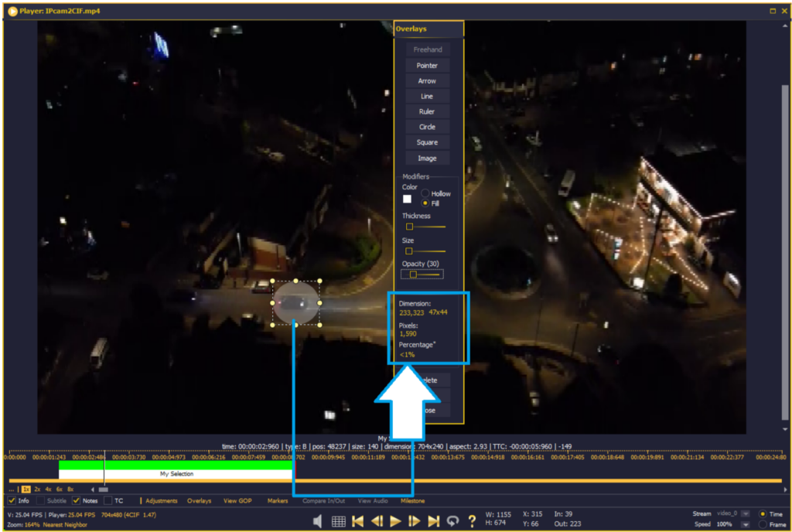Open help with the question mark icon

click(x=472, y=521)
